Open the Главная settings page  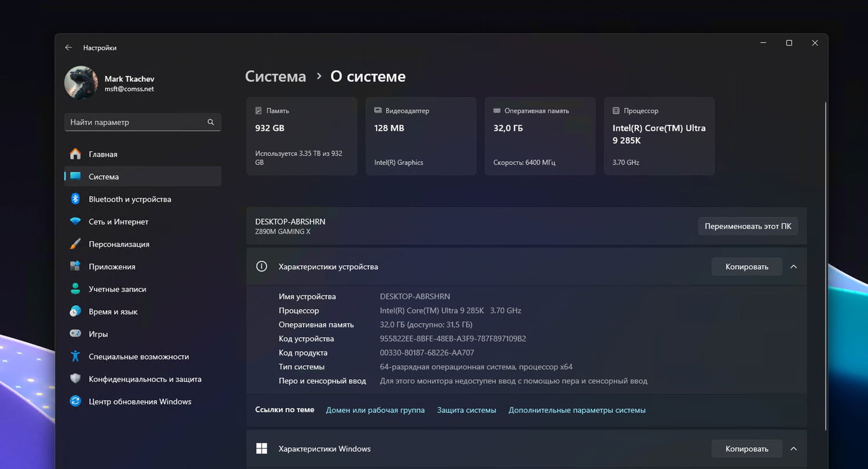click(142, 154)
